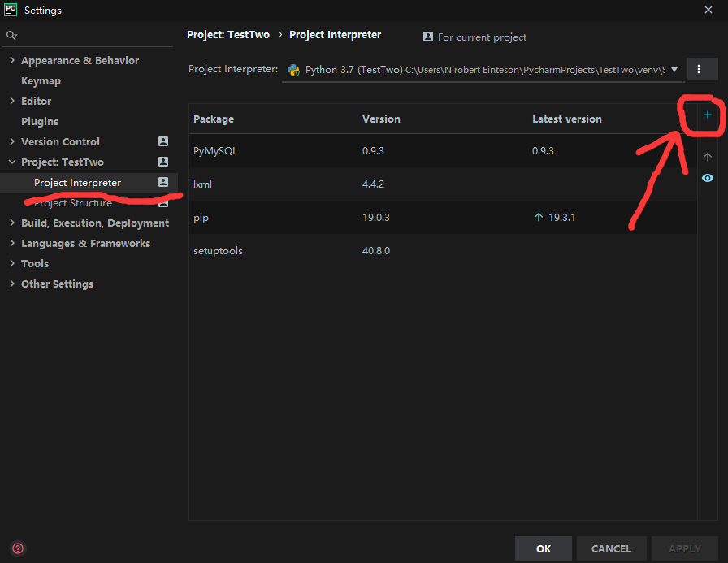
Task: Click the pip upgrade-available arrow icon
Action: 538,218
